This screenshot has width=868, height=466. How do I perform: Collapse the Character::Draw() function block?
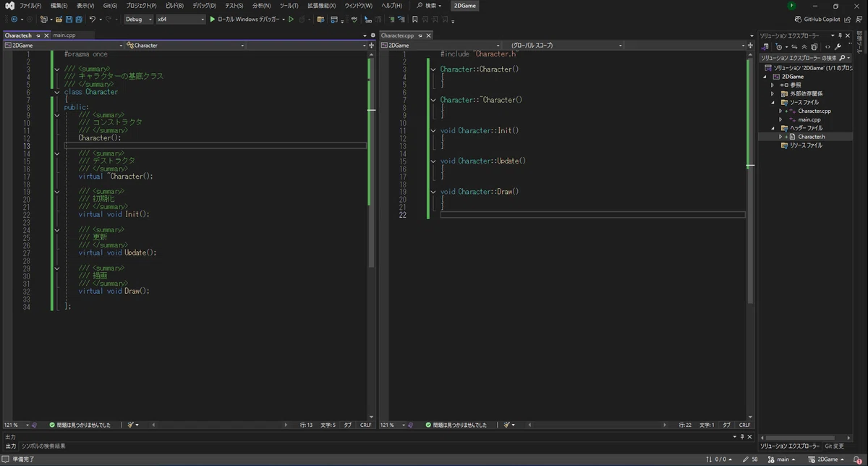coord(433,192)
